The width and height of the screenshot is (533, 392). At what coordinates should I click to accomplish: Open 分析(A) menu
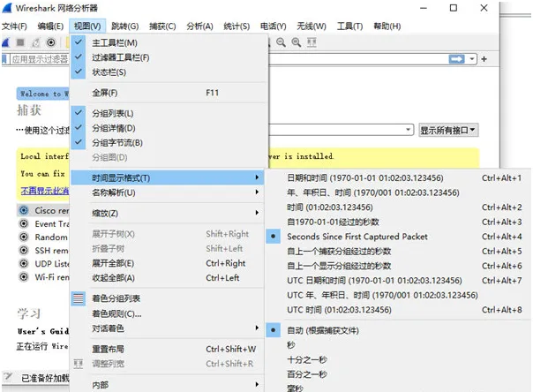click(x=199, y=26)
